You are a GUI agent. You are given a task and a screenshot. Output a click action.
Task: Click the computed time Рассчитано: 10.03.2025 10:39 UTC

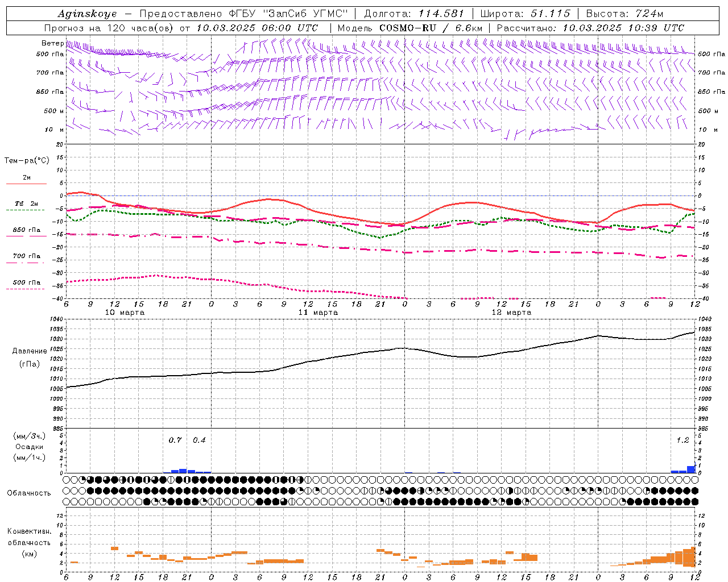(590, 28)
